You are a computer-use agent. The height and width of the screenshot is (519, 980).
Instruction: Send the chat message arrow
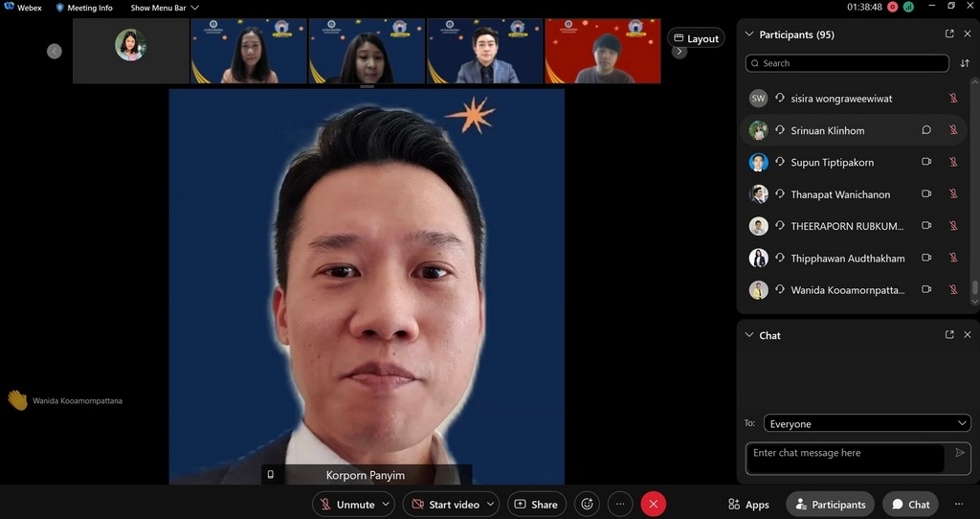click(x=960, y=453)
